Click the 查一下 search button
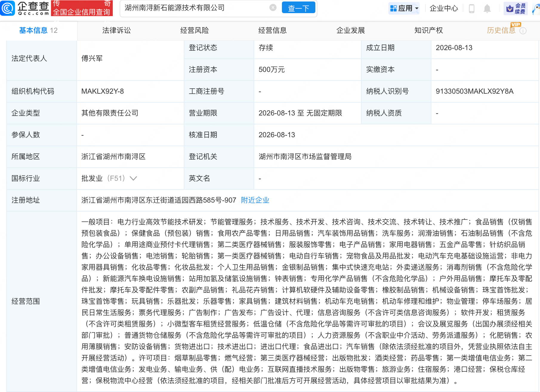The image size is (540, 392). pos(298,8)
